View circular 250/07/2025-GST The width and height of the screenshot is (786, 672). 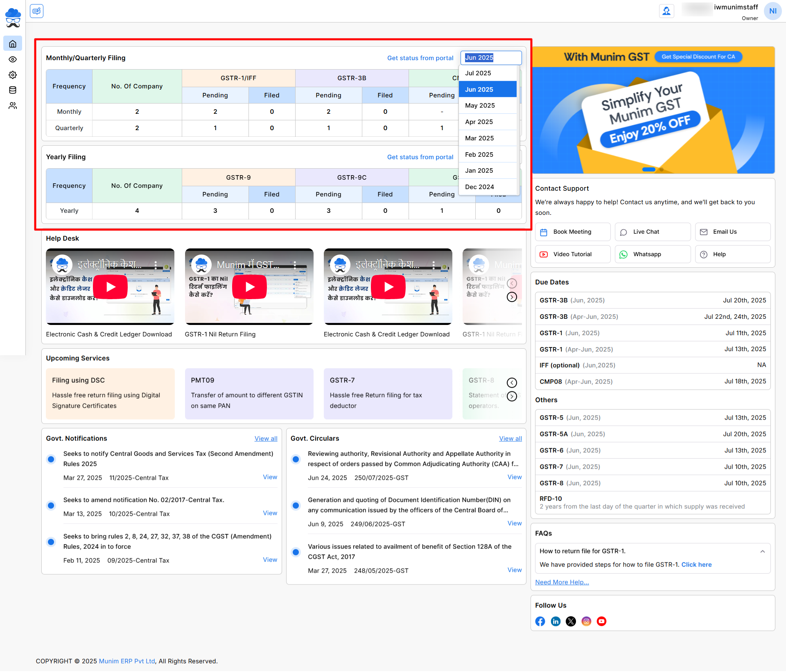[515, 477]
